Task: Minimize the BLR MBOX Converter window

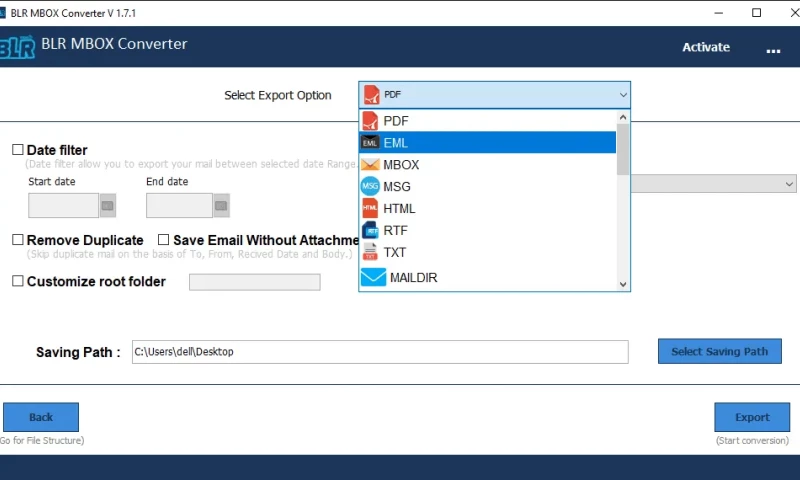Action: tap(719, 13)
